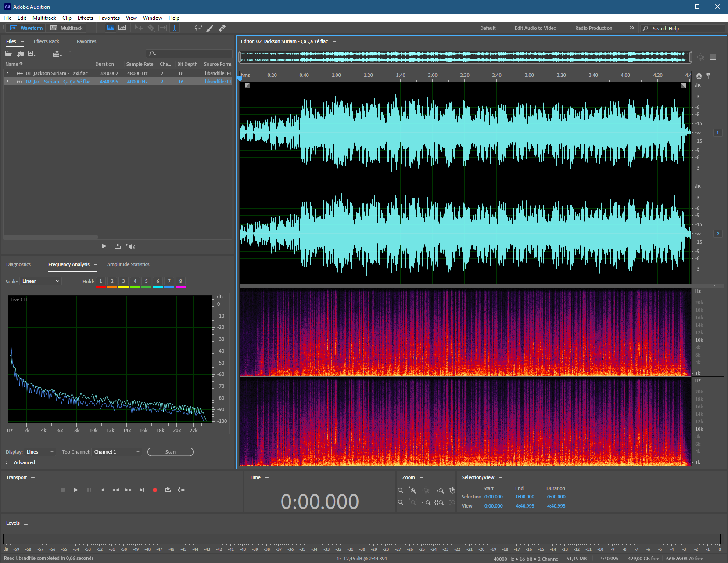Open the workspace overflow chevron menu
The height and width of the screenshot is (563, 728).
[632, 28]
